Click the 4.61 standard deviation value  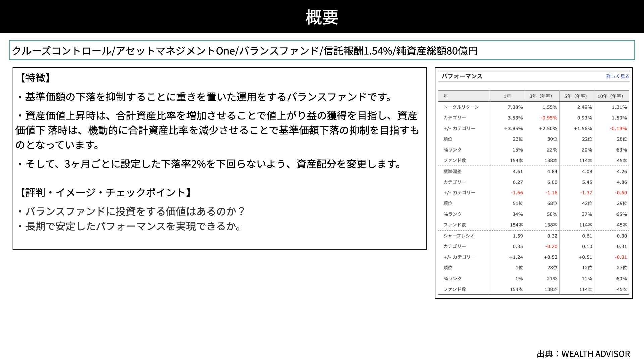coord(518,172)
